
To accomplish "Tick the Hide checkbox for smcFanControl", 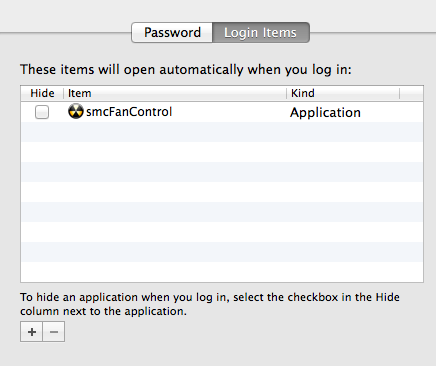I will (42, 112).
